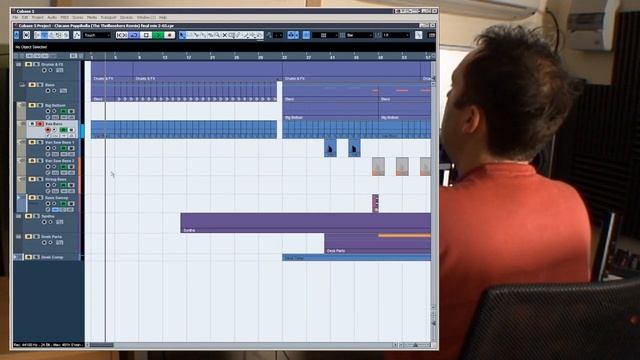Open Big Bottom green instrument editor
This screenshot has height=360, width=640.
(x=63, y=111)
